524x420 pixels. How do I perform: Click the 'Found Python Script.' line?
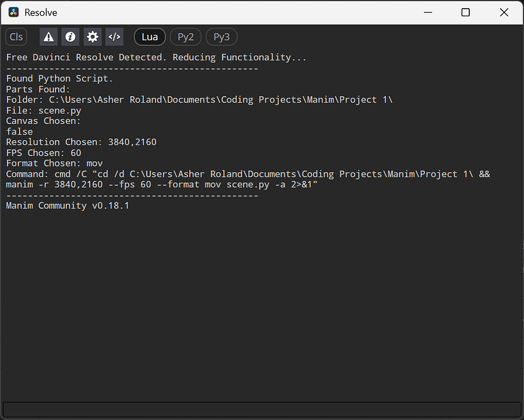pyautogui.click(x=59, y=79)
